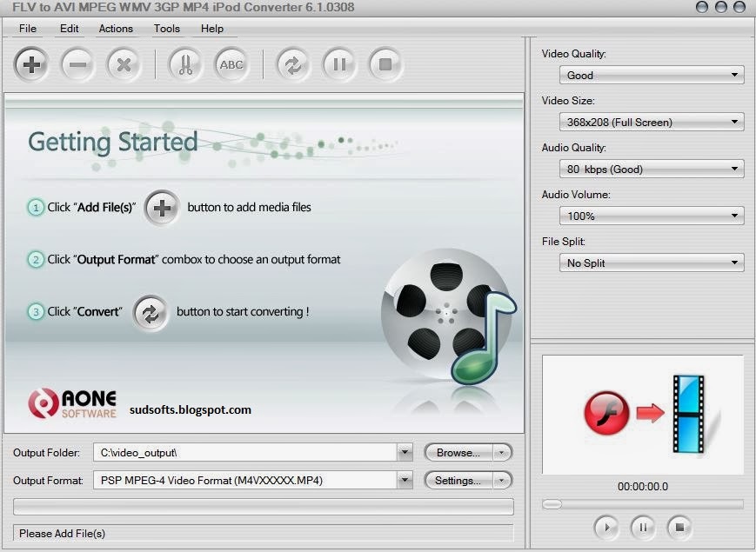
Task: Click the sudsofts.blogspot.com link text
Action: coord(191,410)
